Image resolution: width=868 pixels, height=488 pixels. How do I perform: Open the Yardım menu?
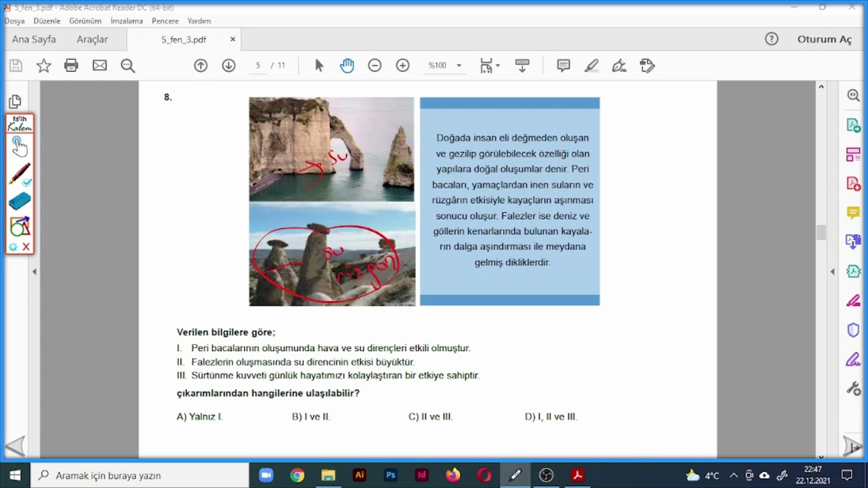pyautogui.click(x=199, y=21)
